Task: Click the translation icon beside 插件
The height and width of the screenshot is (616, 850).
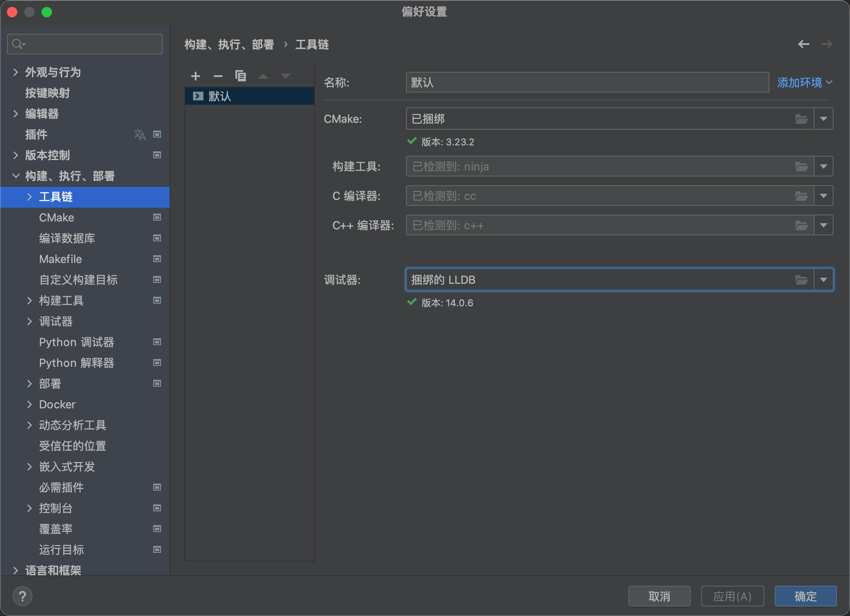Action: tap(140, 135)
